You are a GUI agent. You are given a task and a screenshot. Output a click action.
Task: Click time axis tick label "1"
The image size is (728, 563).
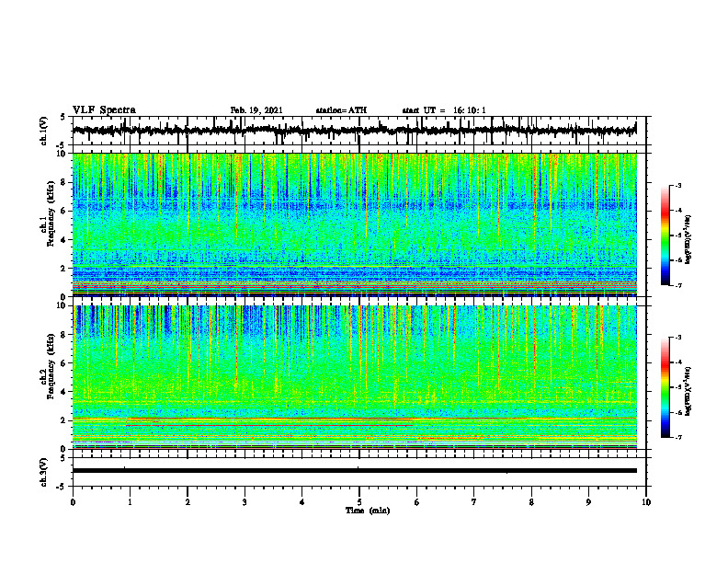[x=130, y=502]
